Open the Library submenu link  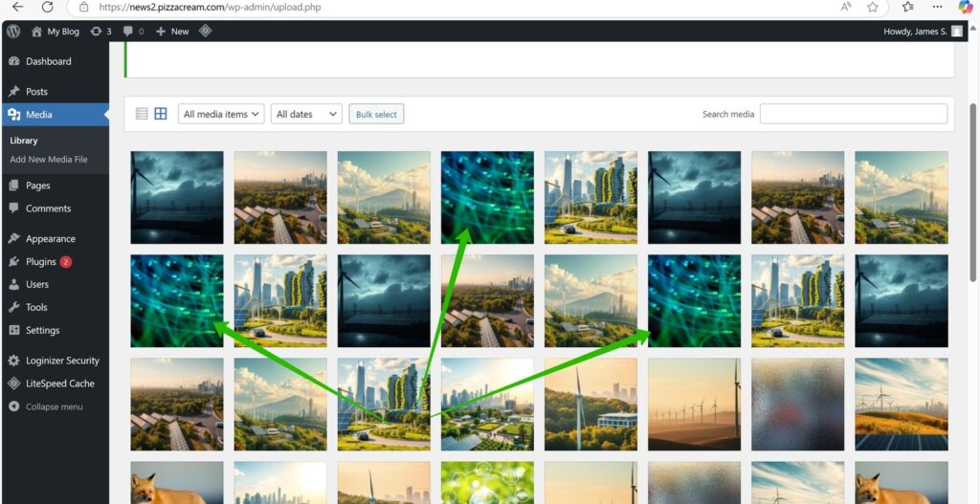(x=24, y=141)
